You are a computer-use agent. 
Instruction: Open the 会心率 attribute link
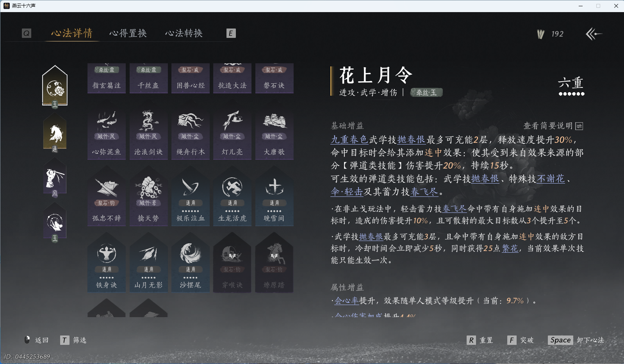point(347,301)
